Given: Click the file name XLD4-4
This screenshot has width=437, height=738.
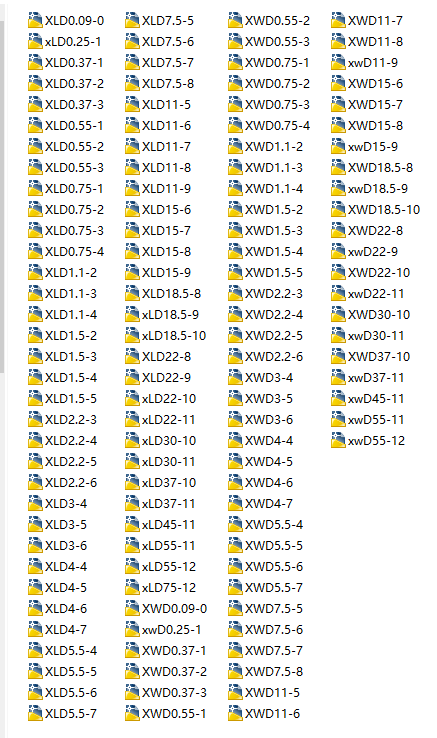Looking at the screenshot, I should tap(66, 567).
